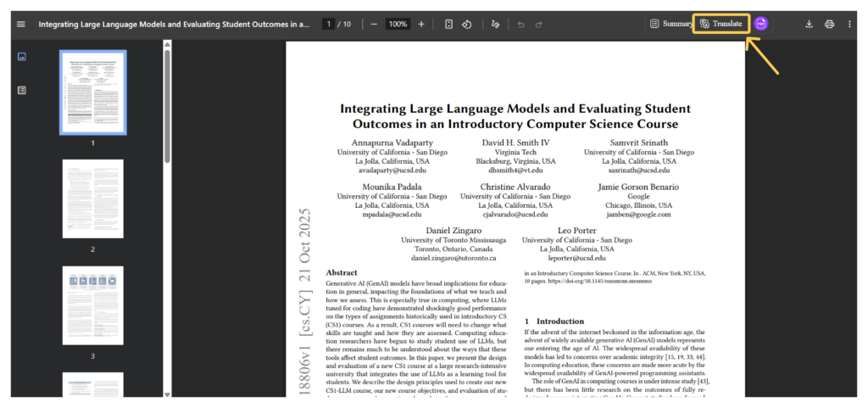The width and height of the screenshot is (868, 408).
Task: Click the avadaparty@ucsd.edu email address
Action: 392,170
